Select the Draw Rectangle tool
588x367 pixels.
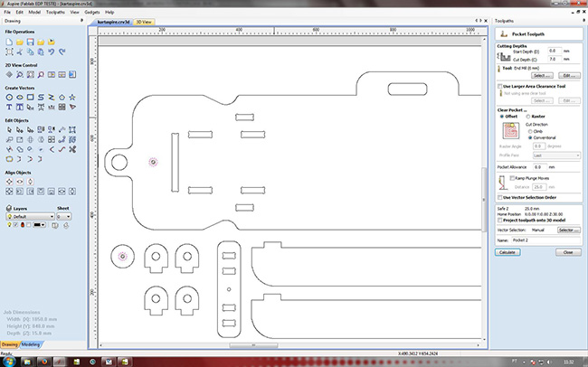pos(31,97)
